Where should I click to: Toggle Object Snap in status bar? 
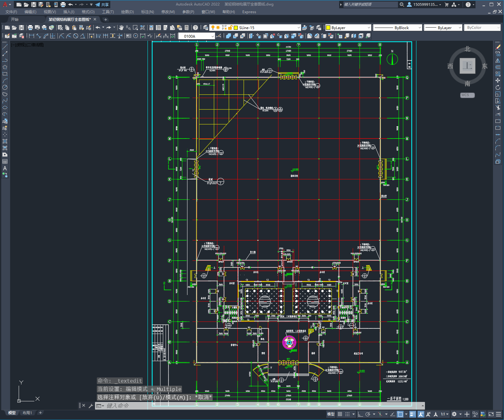tap(400, 414)
